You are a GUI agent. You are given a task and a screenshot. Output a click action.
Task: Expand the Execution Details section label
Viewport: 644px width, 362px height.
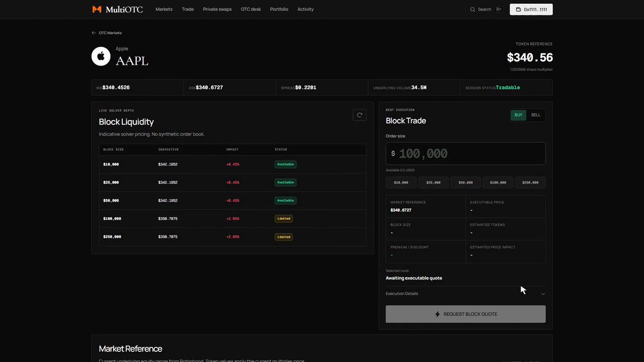[x=402, y=293]
